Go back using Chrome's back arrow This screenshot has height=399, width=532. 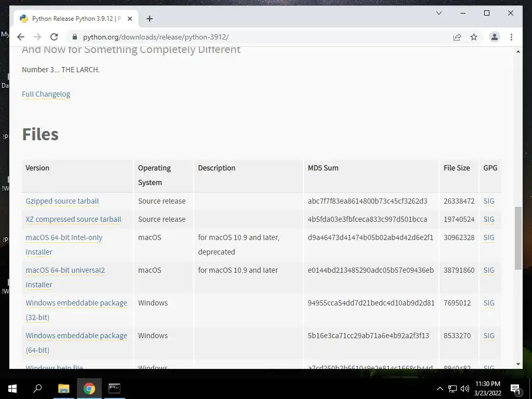(x=21, y=37)
